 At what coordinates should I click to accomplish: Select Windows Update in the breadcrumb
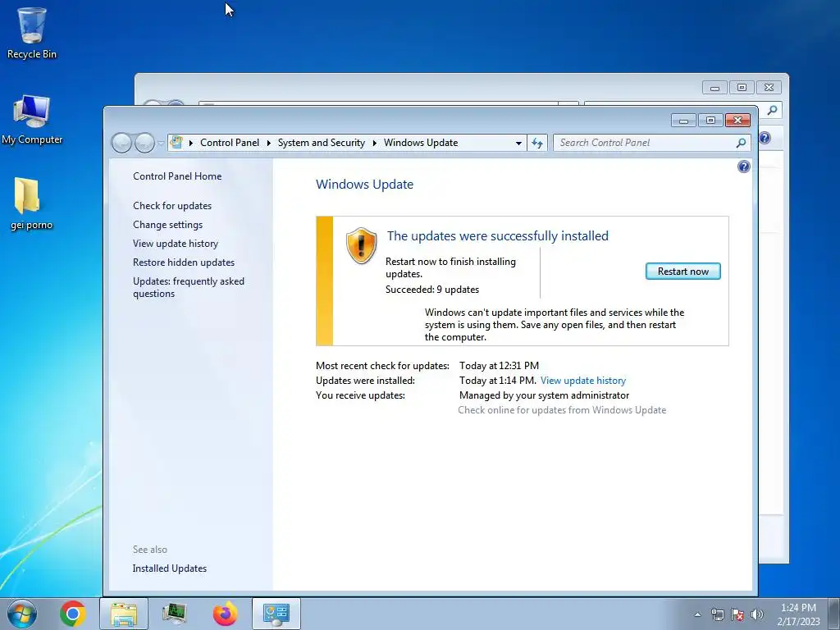click(421, 143)
